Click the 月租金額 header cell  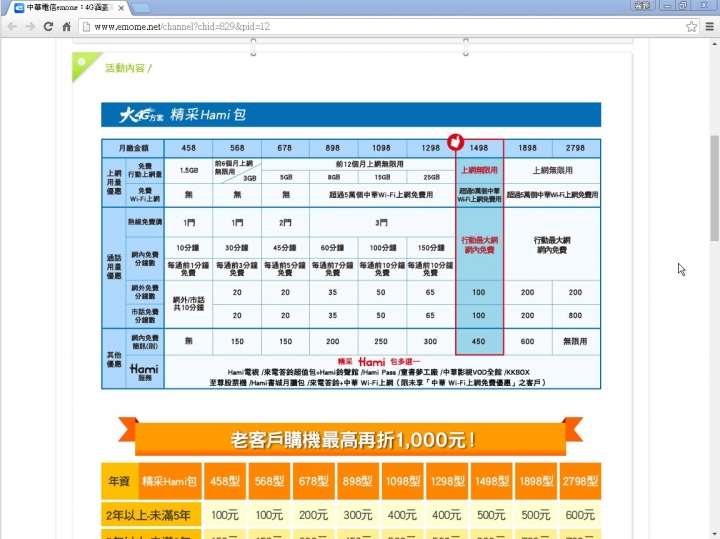133,148
